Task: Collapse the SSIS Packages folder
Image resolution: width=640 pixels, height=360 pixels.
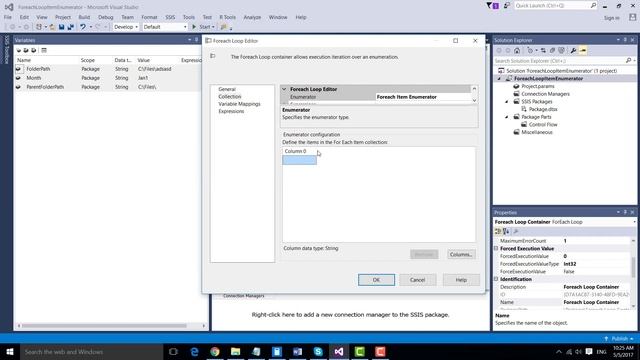Action: click(x=507, y=102)
